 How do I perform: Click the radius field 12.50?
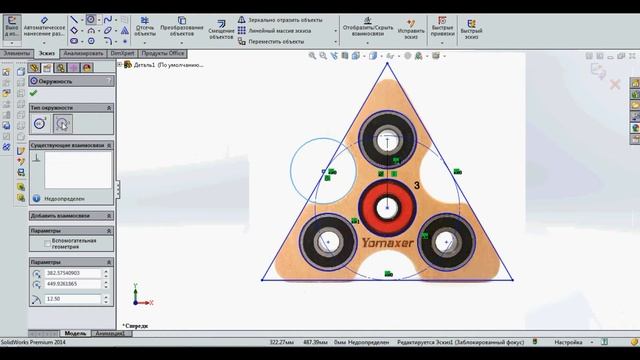tap(73, 299)
